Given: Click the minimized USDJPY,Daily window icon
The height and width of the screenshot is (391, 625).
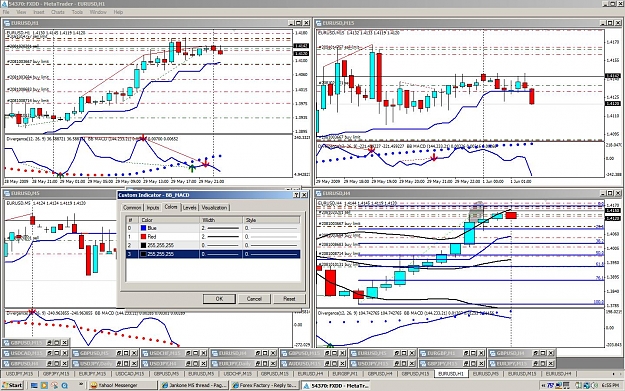Looking at the screenshot, I should (x=76, y=363).
